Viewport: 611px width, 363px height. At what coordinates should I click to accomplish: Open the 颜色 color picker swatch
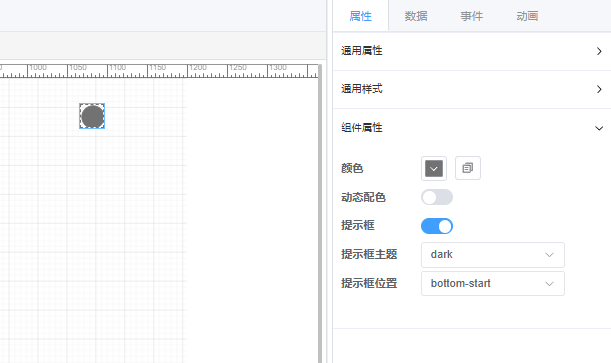434,168
